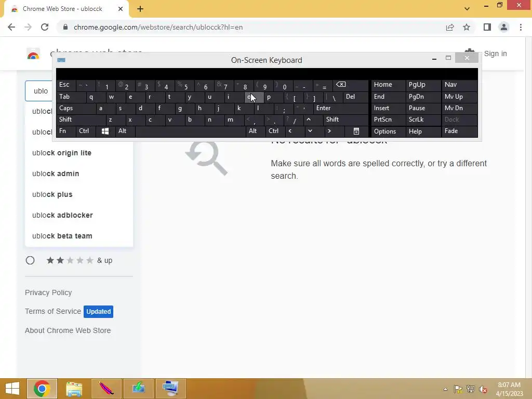Open the Chrome profile avatar menu
532x399 pixels.
504,27
